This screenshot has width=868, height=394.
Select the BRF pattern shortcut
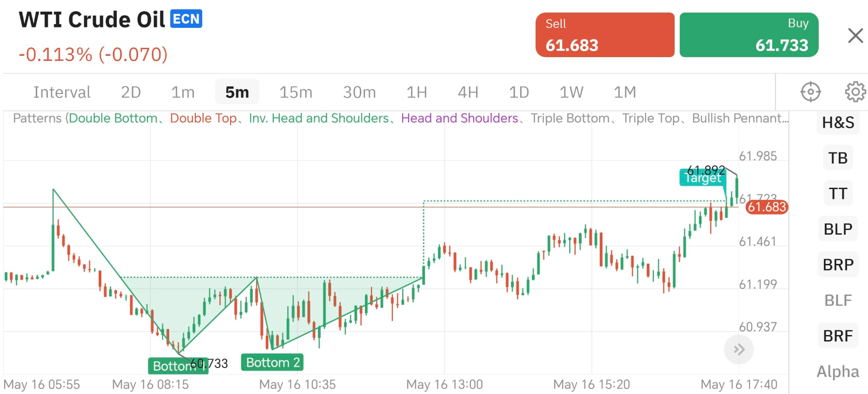click(x=837, y=336)
